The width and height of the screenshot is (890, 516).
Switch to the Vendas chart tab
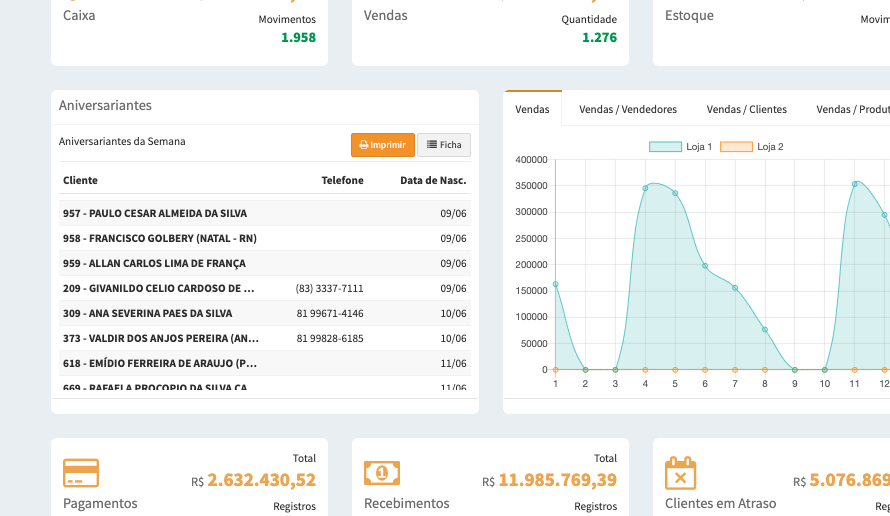point(532,109)
